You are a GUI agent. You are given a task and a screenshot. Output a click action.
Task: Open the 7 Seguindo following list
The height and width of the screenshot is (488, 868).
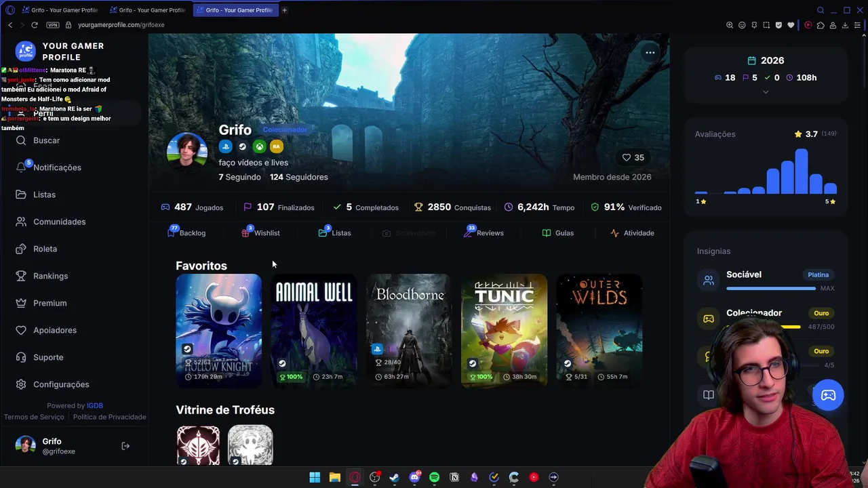[239, 177]
